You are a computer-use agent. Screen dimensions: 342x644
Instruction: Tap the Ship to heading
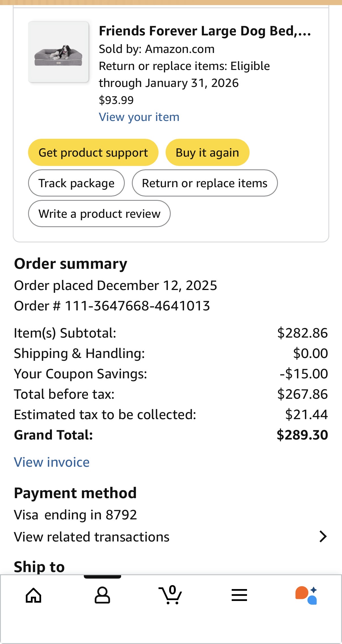39,567
